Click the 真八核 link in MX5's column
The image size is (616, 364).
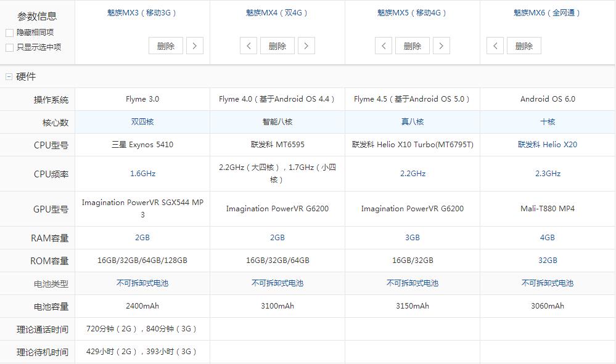[412, 122]
